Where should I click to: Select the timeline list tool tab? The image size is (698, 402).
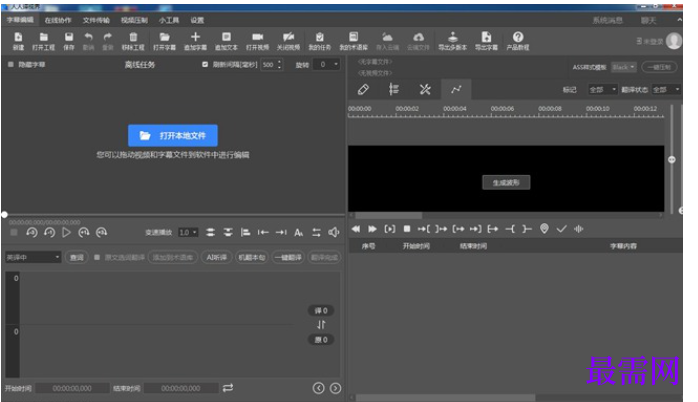394,89
